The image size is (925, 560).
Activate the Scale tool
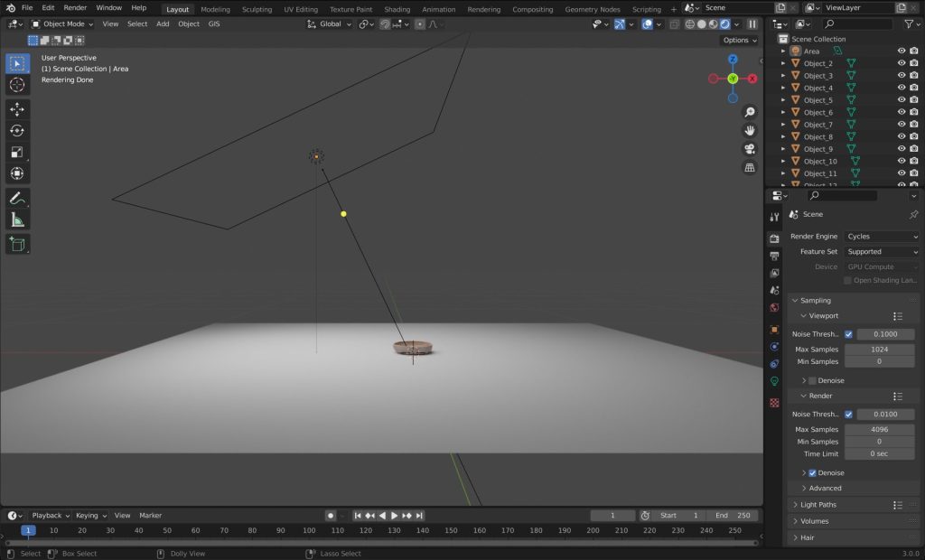click(x=17, y=152)
